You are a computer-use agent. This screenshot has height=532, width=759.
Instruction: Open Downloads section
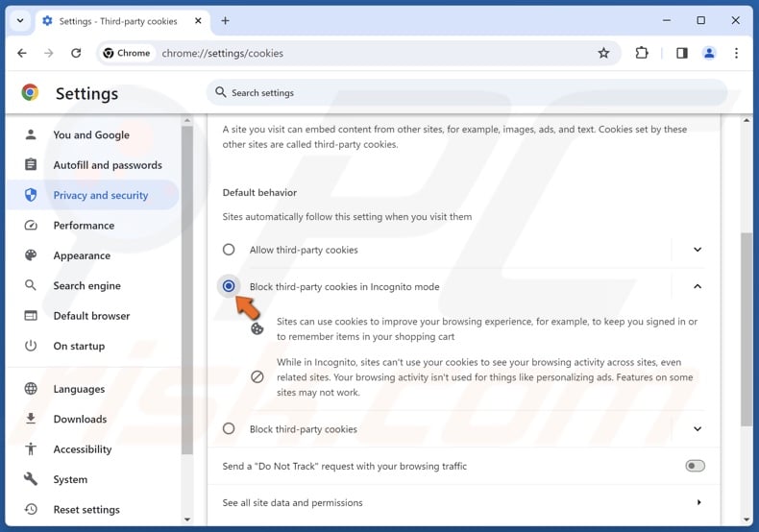[92, 419]
